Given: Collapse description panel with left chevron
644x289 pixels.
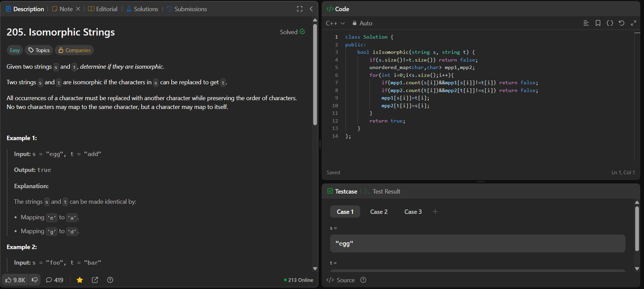Looking at the screenshot, I should [x=311, y=9].
